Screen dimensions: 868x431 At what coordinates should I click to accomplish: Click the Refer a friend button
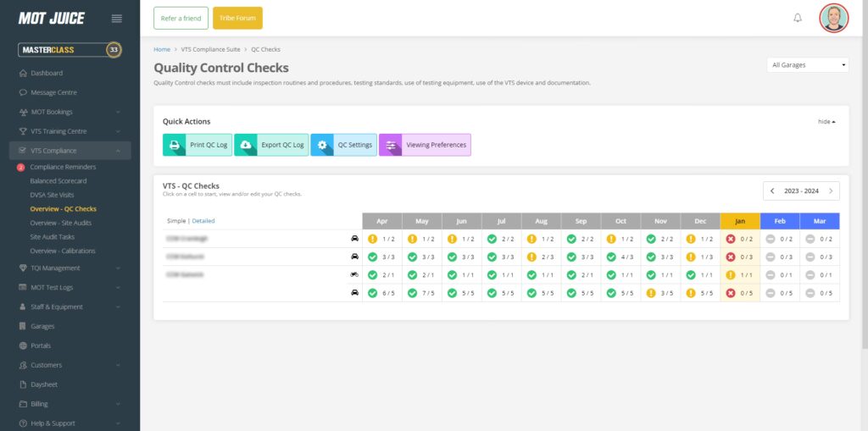[181, 18]
